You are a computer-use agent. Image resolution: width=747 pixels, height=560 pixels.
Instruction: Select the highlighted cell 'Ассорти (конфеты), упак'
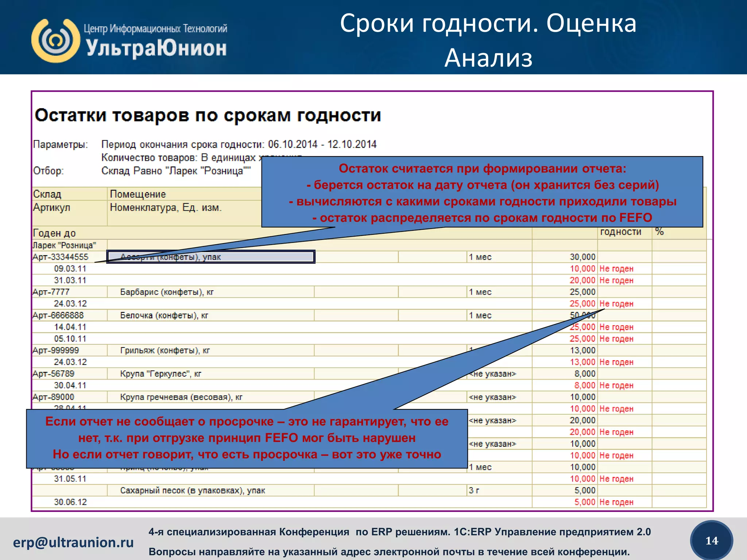coord(210,257)
